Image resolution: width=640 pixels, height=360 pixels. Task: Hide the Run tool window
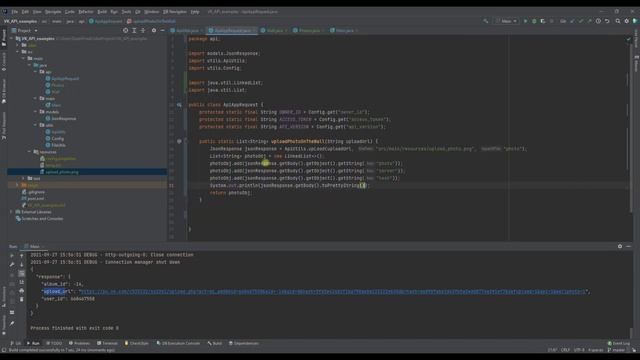coord(629,246)
